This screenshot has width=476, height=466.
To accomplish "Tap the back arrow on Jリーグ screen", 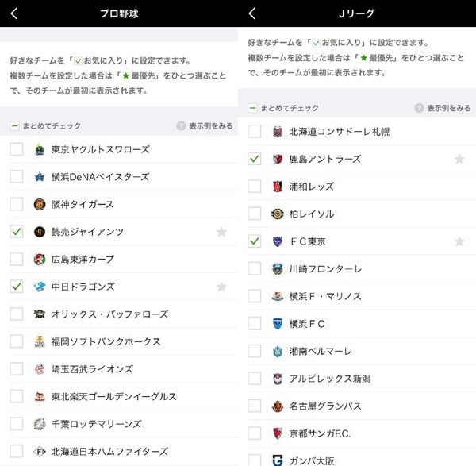I will pyautogui.click(x=252, y=13).
